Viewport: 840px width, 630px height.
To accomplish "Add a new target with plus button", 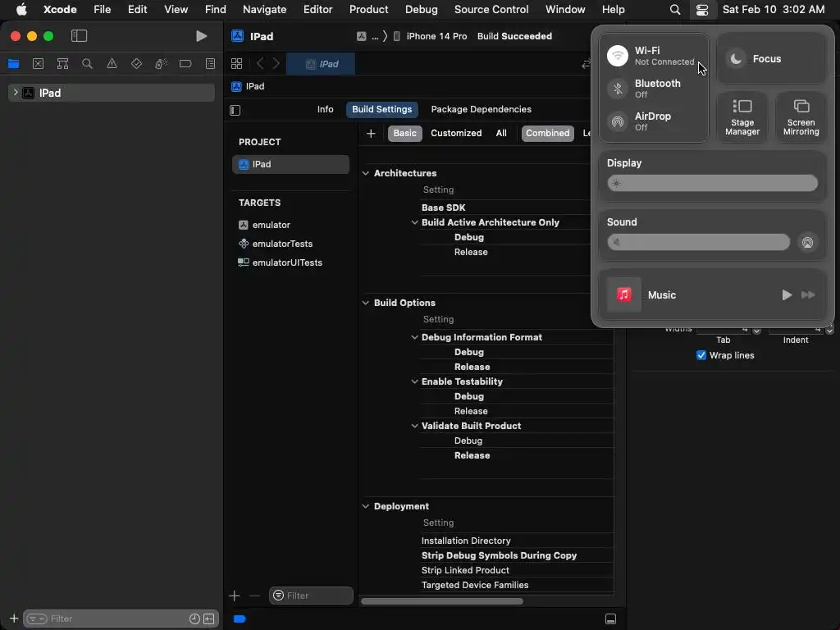I will [234, 596].
